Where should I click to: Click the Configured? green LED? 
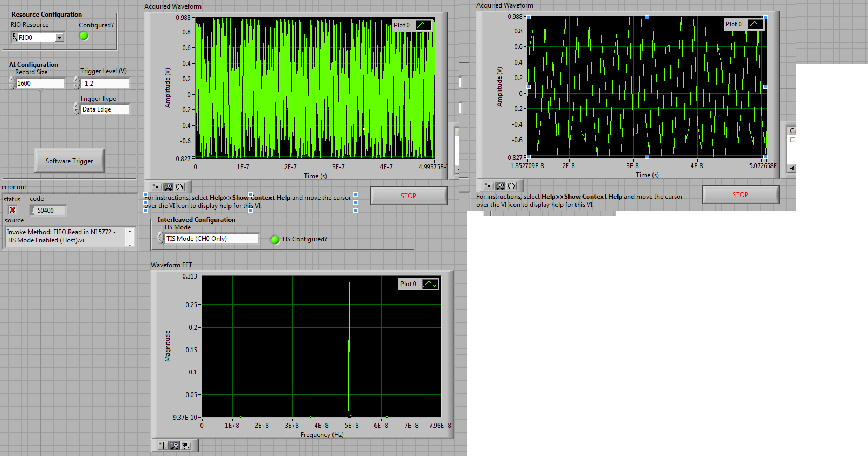click(x=84, y=36)
